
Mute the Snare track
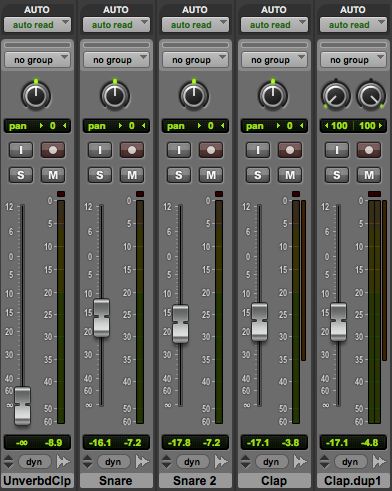tap(132, 175)
